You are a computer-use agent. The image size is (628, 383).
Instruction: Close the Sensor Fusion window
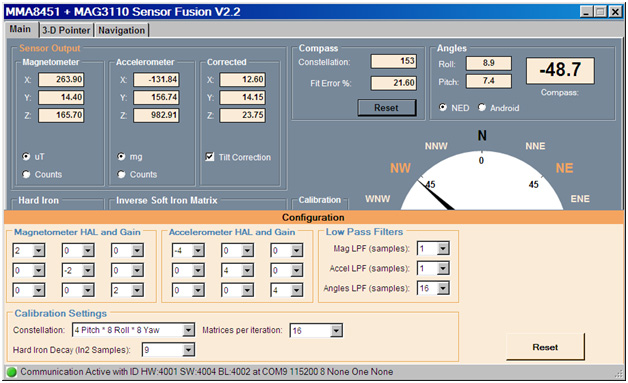pyautogui.click(x=615, y=12)
